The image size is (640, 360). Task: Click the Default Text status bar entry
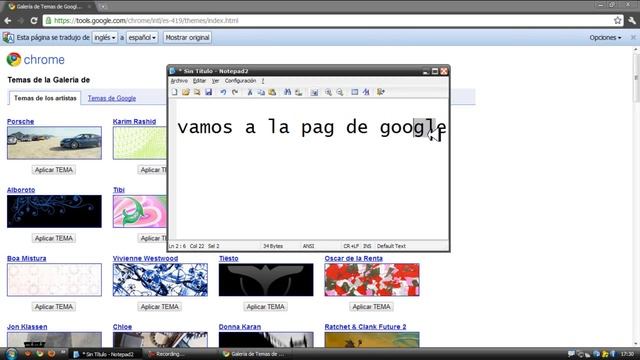point(391,246)
